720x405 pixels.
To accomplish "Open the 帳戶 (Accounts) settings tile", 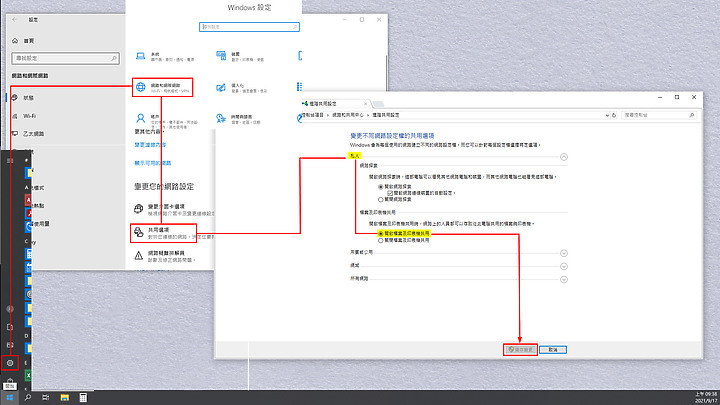I will coord(165,120).
